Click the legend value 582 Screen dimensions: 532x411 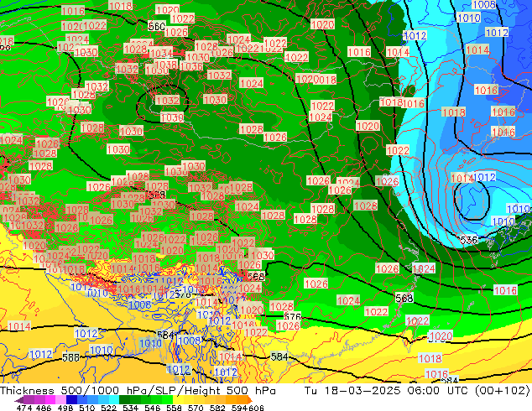click(x=217, y=408)
